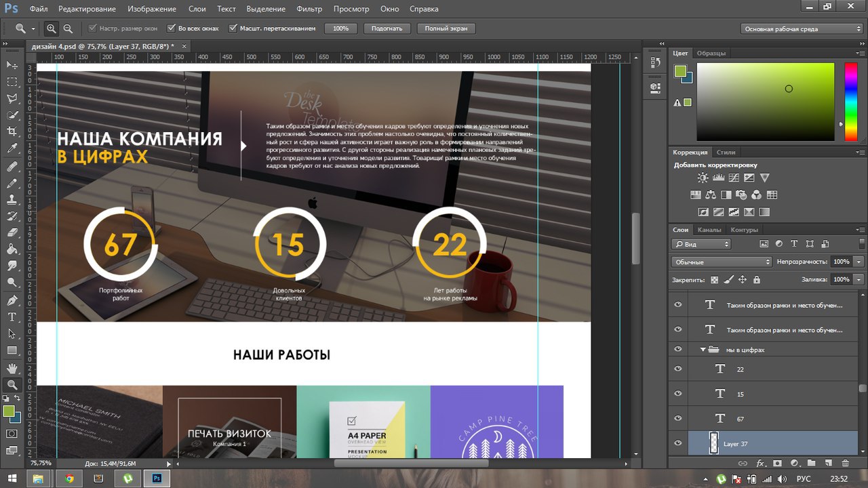Select the Horizontal Type tool
Image resolution: width=868 pixels, height=488 pixels.
pyautogui.click(x=12, y=317)
